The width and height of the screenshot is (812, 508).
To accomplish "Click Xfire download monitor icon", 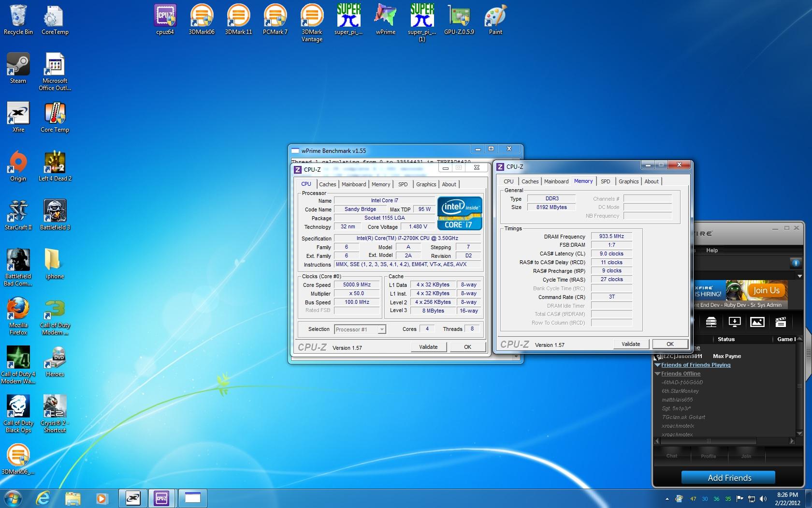I will 734,322.
